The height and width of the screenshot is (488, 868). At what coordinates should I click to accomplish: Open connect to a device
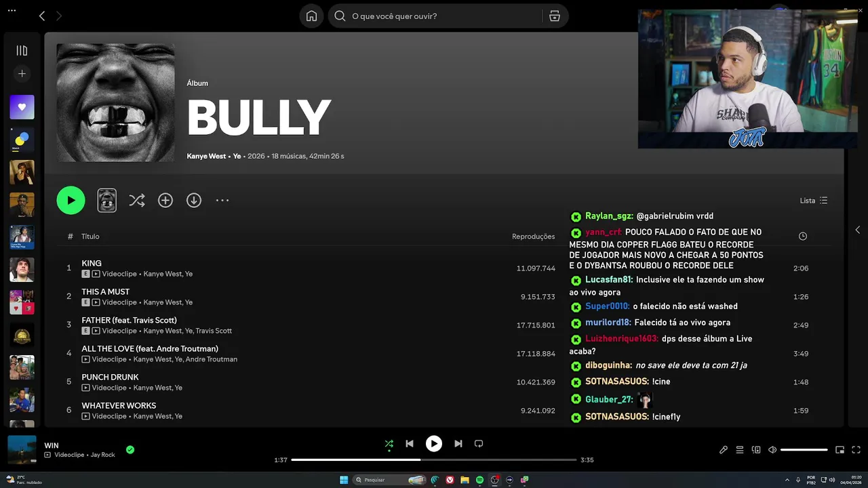coord(756,449)
